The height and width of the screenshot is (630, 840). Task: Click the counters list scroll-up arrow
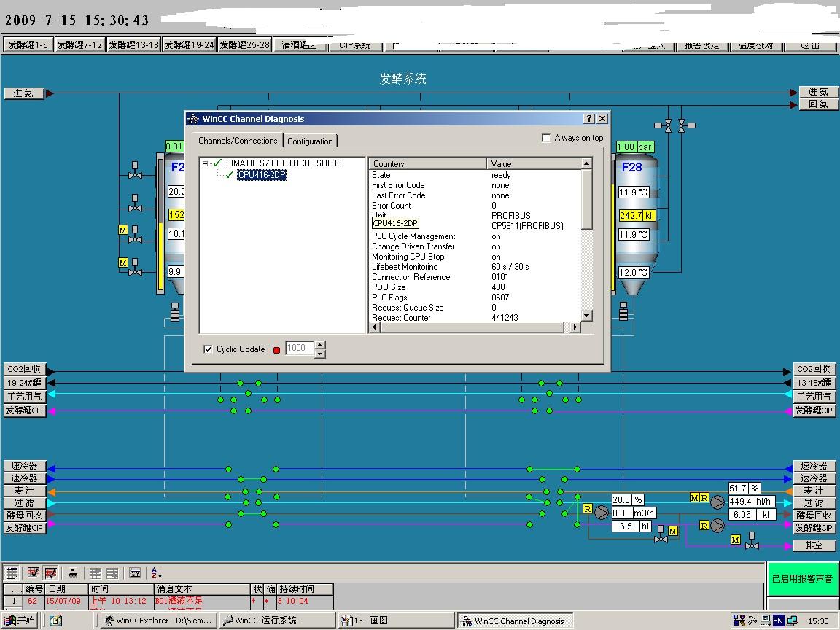click(x=586, y=163)
